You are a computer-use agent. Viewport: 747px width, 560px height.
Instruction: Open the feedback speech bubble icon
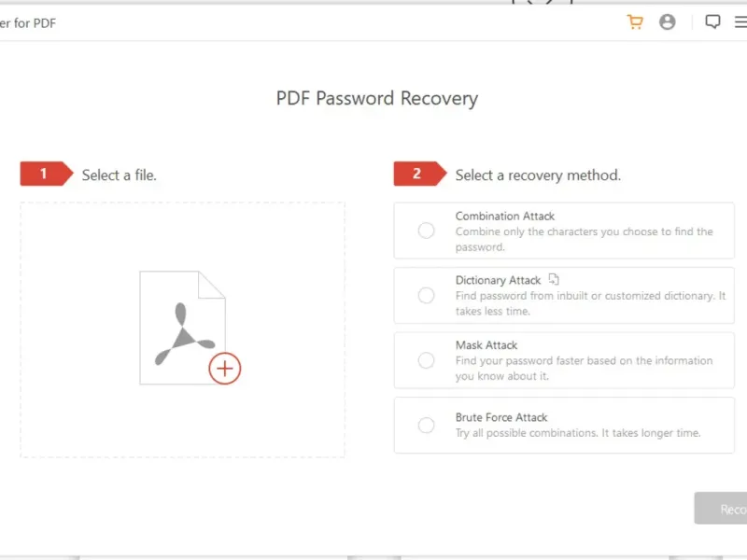pyautogui.click(x=712, y=22)
